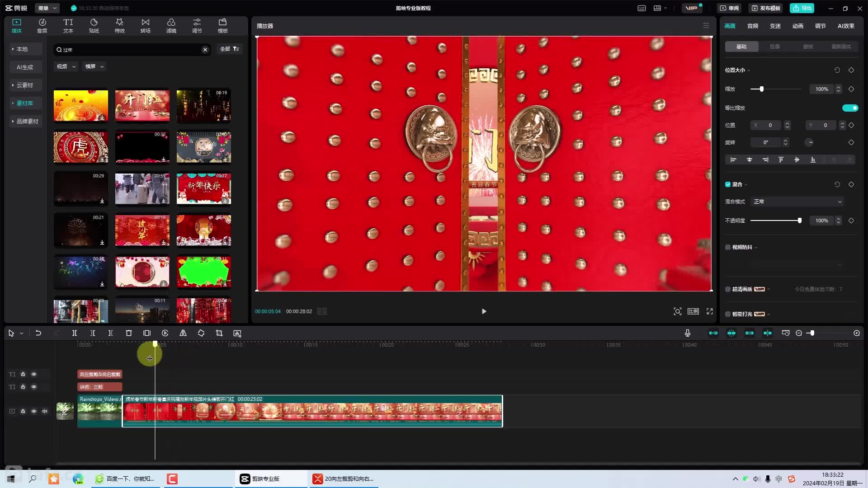Viewport: 868px width, 488px height.
Task: Click the microphone record voiceover icon
Action: tap(688, 333)
